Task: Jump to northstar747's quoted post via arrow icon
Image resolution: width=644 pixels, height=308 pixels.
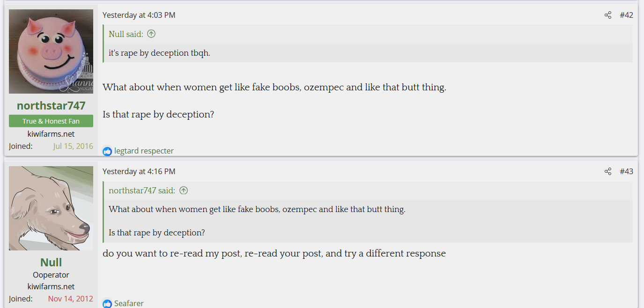Action: pyautogui.click(x=184, y=191)
